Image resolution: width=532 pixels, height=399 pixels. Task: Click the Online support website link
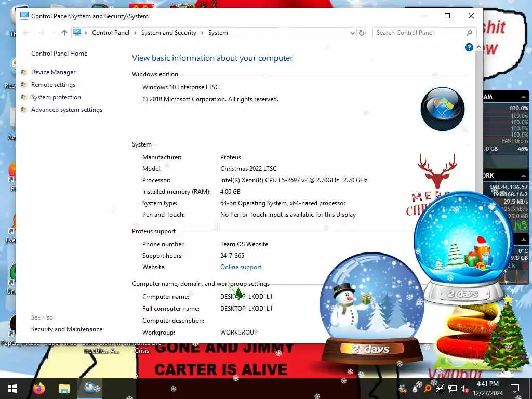241,267
